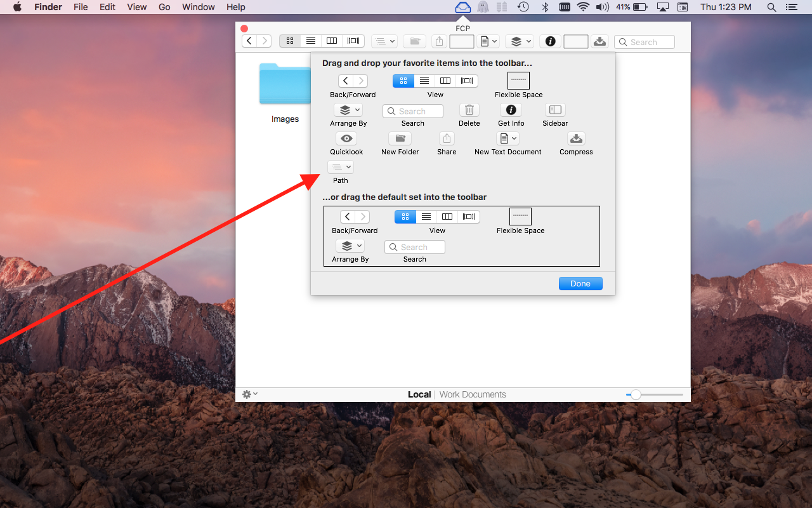This screenshot has height=508, width=812.
Task: Switch to icon view in the window toolbar
Action: tap(290, 41)
